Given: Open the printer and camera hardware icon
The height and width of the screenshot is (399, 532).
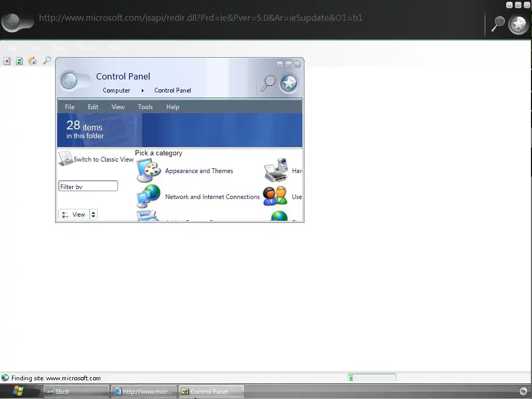Looking at the screenshot, I should click(x=276, y=170).
